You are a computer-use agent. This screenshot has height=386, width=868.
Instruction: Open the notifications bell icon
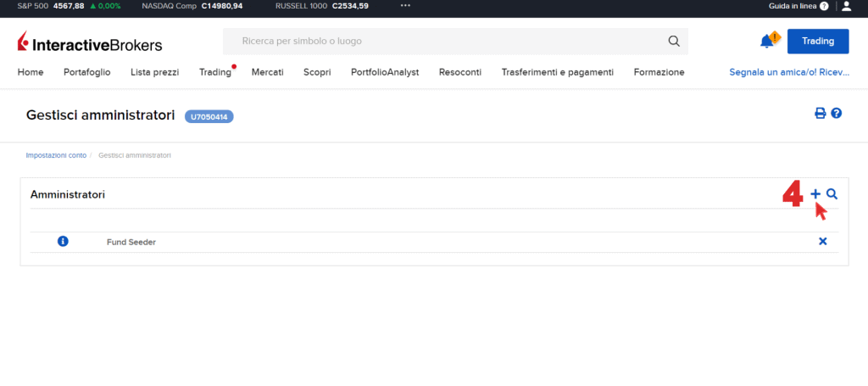767,41
